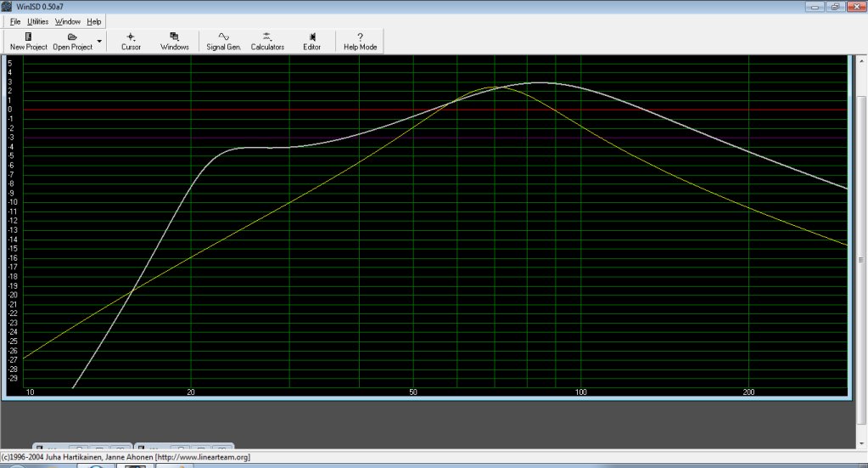Restore down the WinISD window

pyautogui.click(x=836, y=7)
